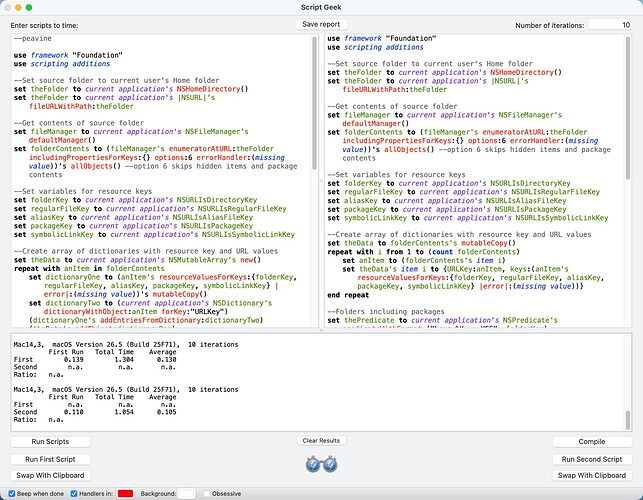Click the Number of iterations field
Image resolution: width=643 pixels, height=500 pixels.
[610, 25]
